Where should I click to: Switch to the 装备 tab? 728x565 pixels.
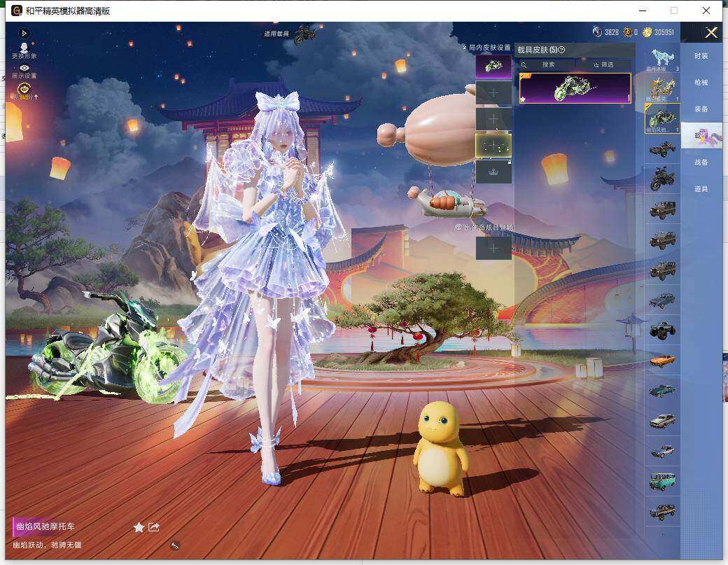point(701,109)
